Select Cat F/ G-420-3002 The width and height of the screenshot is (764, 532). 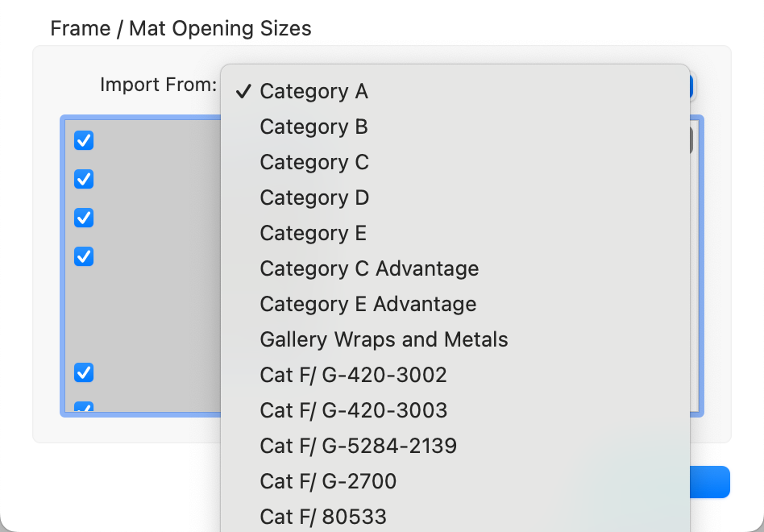(353, 376)
